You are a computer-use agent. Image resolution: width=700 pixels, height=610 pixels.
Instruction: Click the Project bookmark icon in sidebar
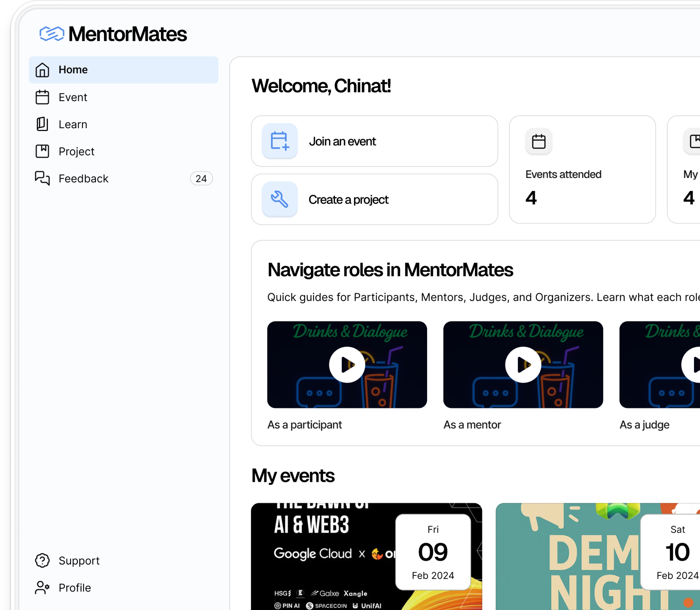pyautogui.click(x=43, y=151)
